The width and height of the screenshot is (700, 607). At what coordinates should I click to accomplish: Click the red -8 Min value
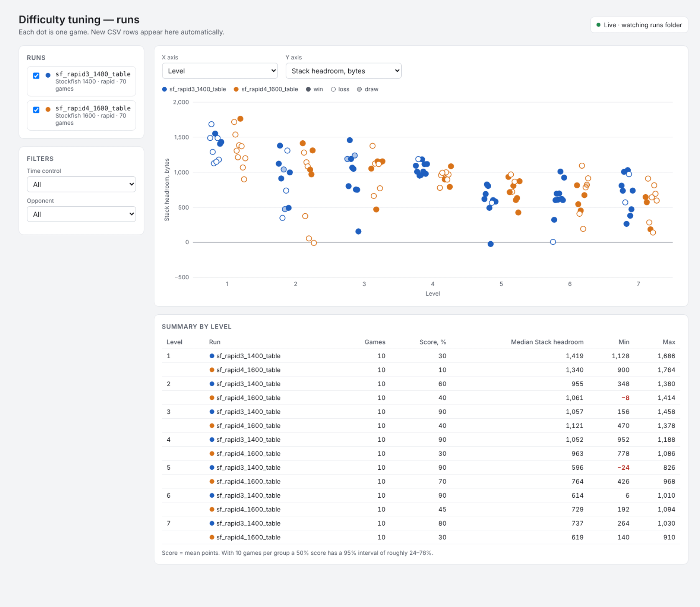pyautogui.click(x=625, y=398)
